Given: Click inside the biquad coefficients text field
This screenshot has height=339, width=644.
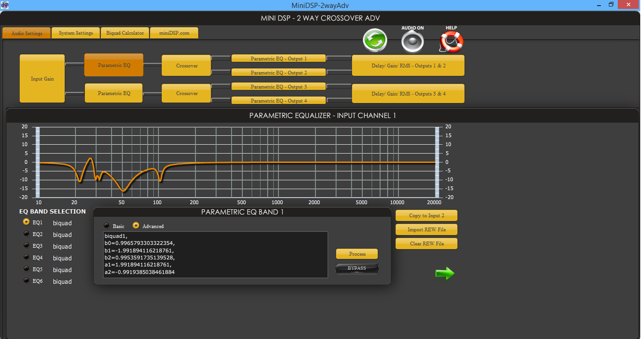Looking at the screenshot, I should 215,254.
